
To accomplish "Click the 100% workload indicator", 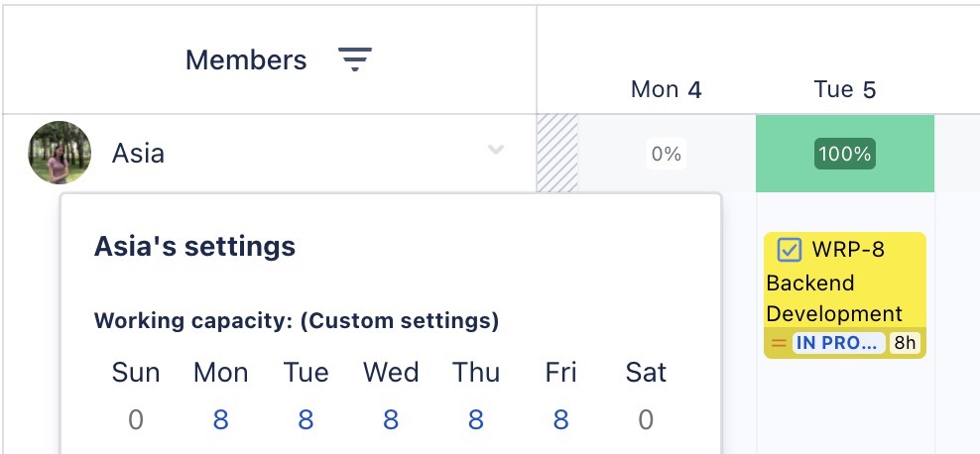I will pos(845,154).
